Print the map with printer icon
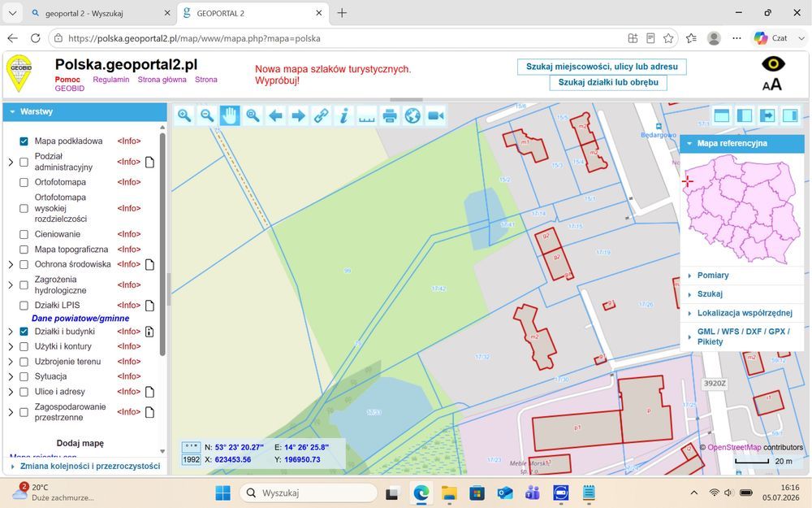 390,115
